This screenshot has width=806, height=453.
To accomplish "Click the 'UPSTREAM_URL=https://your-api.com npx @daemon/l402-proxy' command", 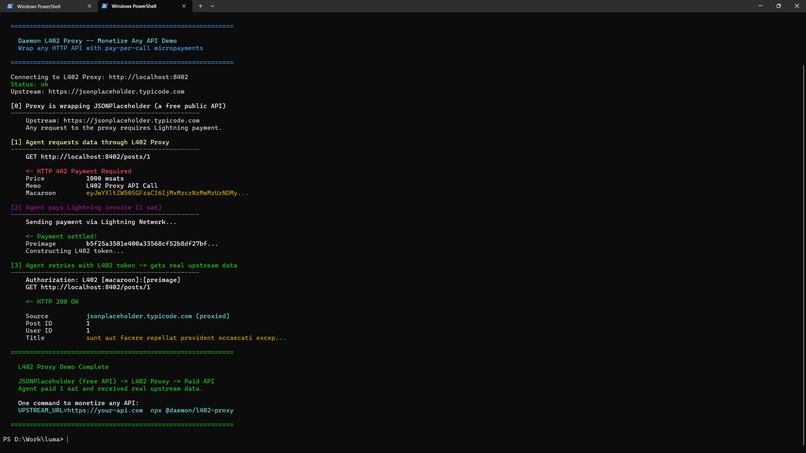I will (125, 410).
